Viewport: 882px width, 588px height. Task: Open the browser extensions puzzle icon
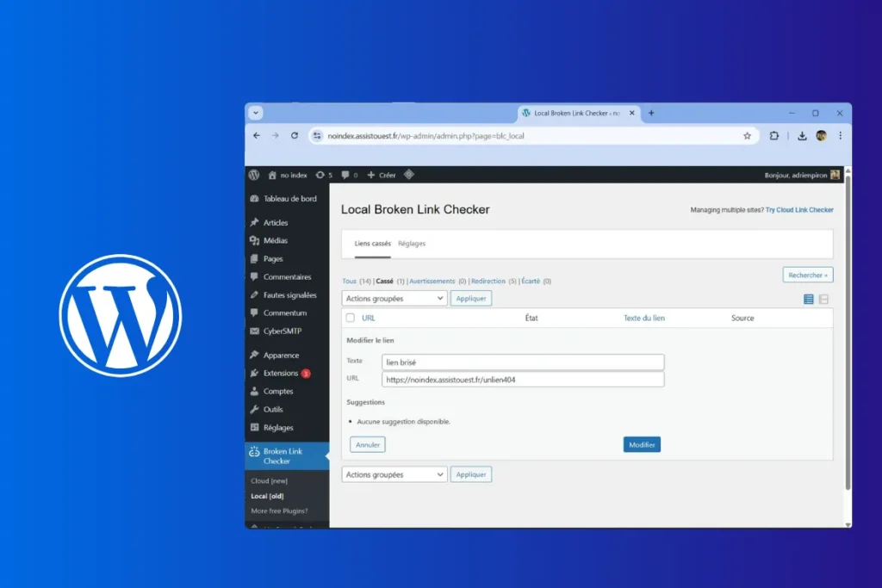[x=774, y=136]
